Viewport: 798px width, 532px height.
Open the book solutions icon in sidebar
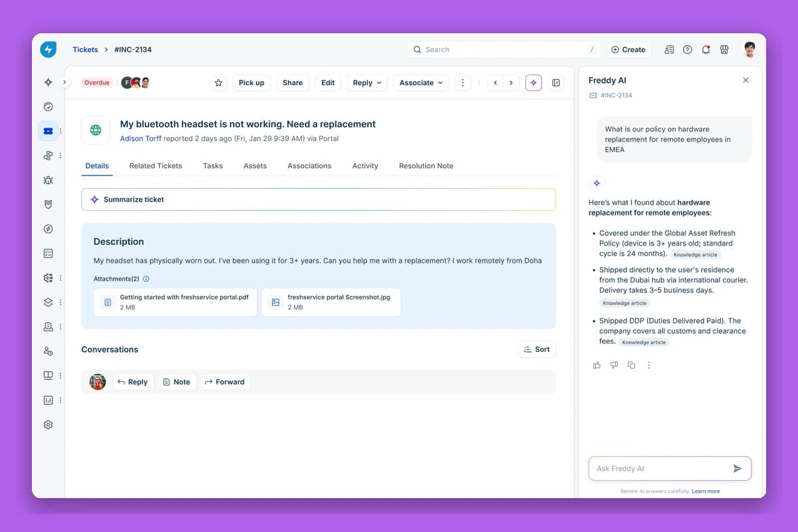pos(48,376)
